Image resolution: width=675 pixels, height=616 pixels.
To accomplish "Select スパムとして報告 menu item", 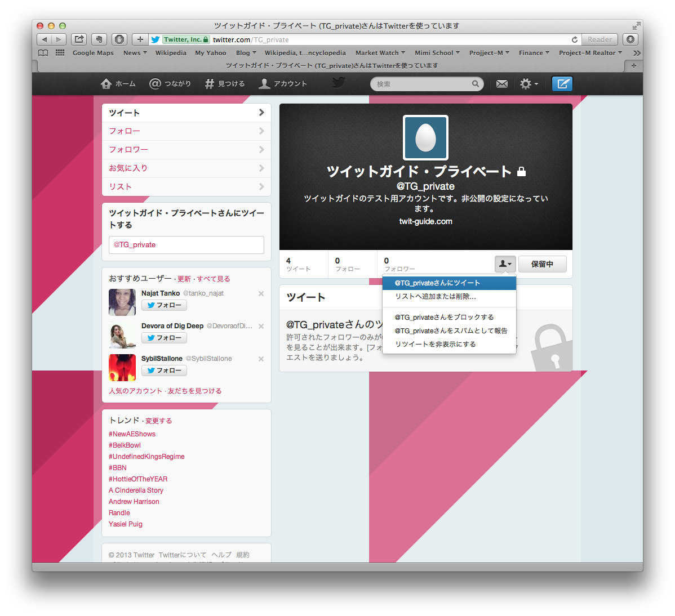I will click(x=449, y=331).
